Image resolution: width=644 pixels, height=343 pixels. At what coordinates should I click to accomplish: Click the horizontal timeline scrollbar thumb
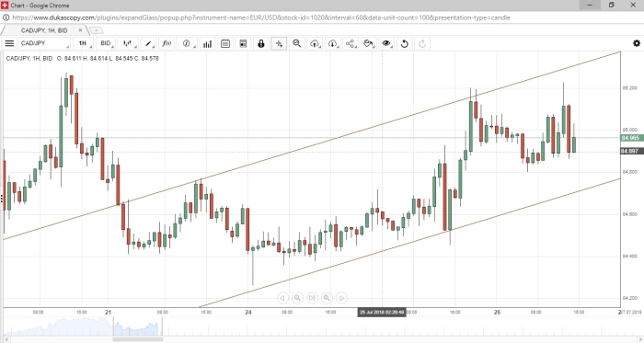138,339
